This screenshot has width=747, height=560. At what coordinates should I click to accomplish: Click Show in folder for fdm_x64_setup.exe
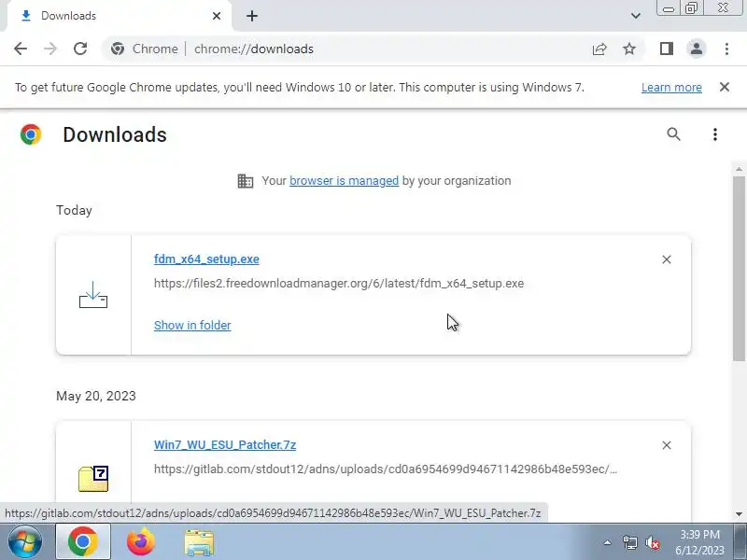192,325
